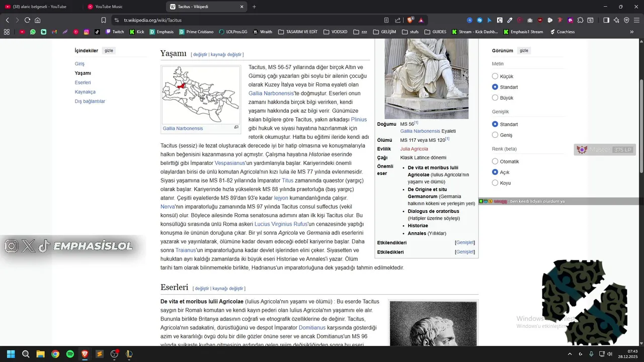The image size is (644, 362).
Task: Open Google Chrome from the taskbar
Action: (55, 354)
